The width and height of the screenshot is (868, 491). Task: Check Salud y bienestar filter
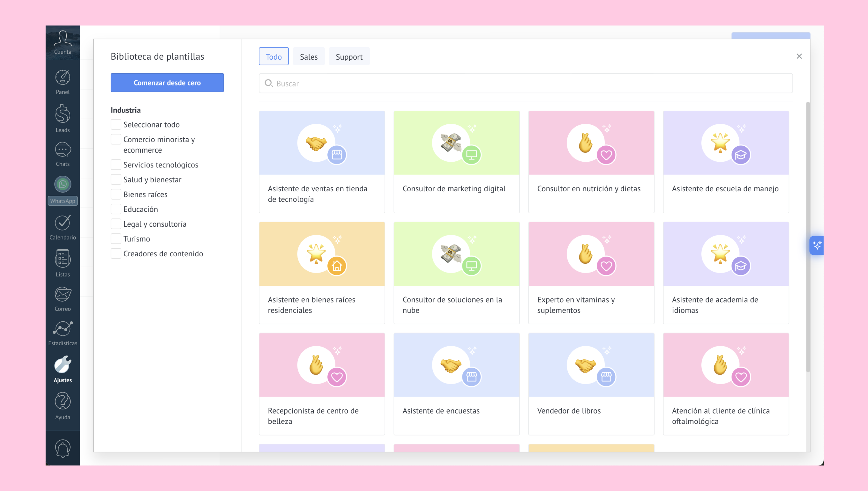click(x=116, y=180)
